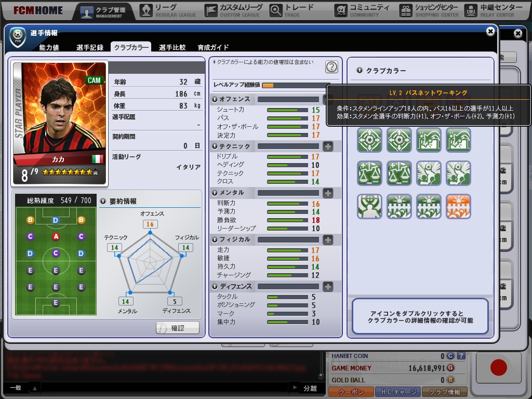The height and width of the screenshot is (399, 532).
Task: Click the カカ player card portrait
Action: click(60, 124)
